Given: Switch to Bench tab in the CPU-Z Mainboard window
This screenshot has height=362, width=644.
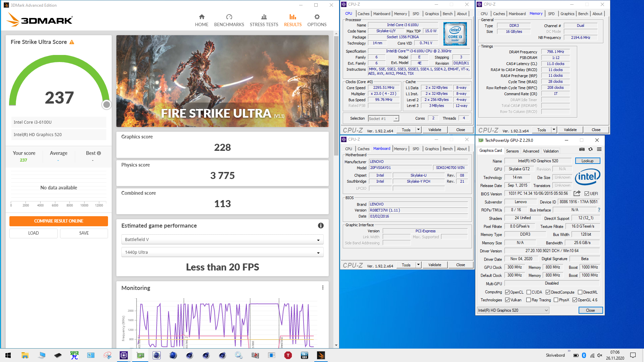Looking at the screenshot, I should pos(447,149).
